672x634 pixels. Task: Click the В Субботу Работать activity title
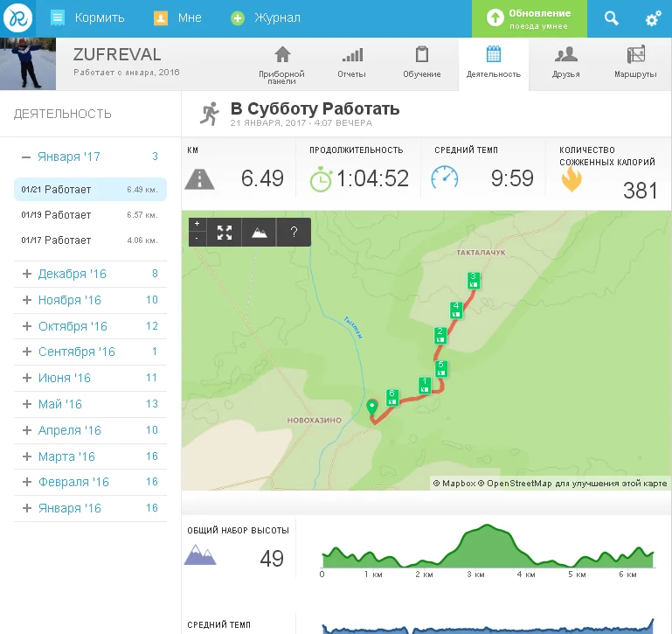(315, 109)
